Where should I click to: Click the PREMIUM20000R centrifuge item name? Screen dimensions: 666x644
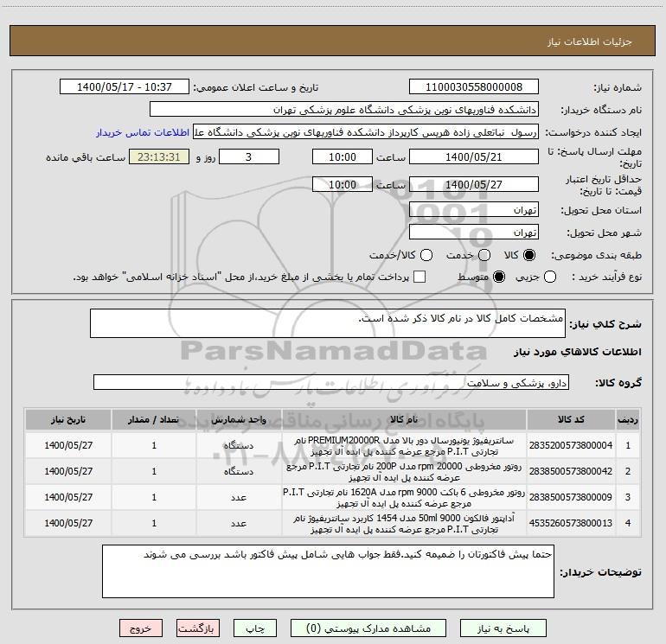[404, 446]
